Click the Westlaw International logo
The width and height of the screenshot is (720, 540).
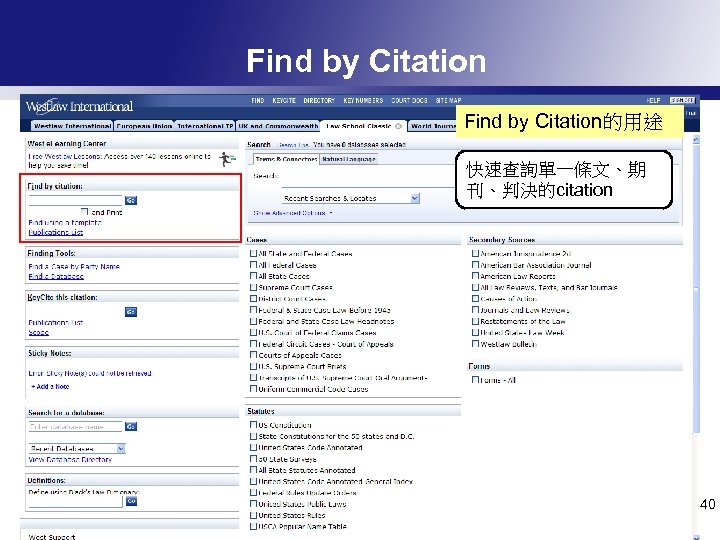click(x=79, y=106)
